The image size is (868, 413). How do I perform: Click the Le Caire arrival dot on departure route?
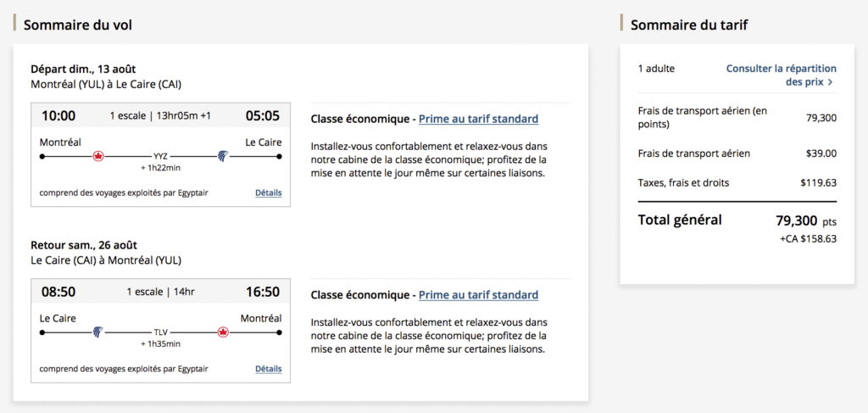tap(279, 156)
